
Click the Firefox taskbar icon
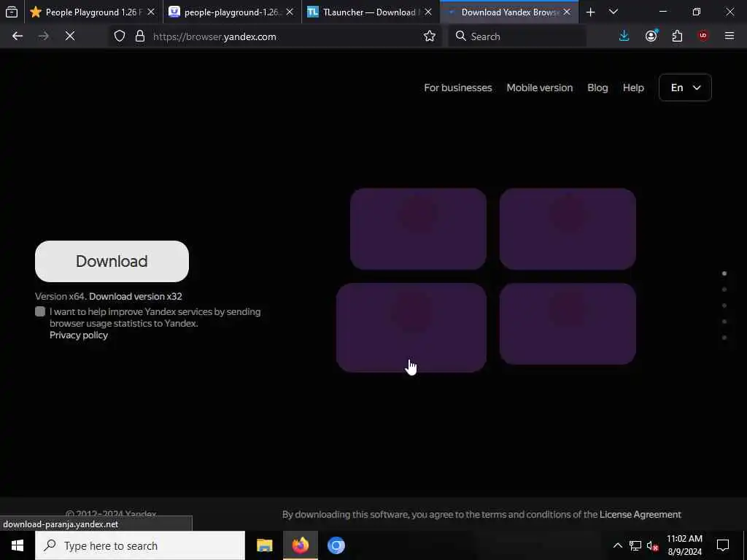coord(300,545)
